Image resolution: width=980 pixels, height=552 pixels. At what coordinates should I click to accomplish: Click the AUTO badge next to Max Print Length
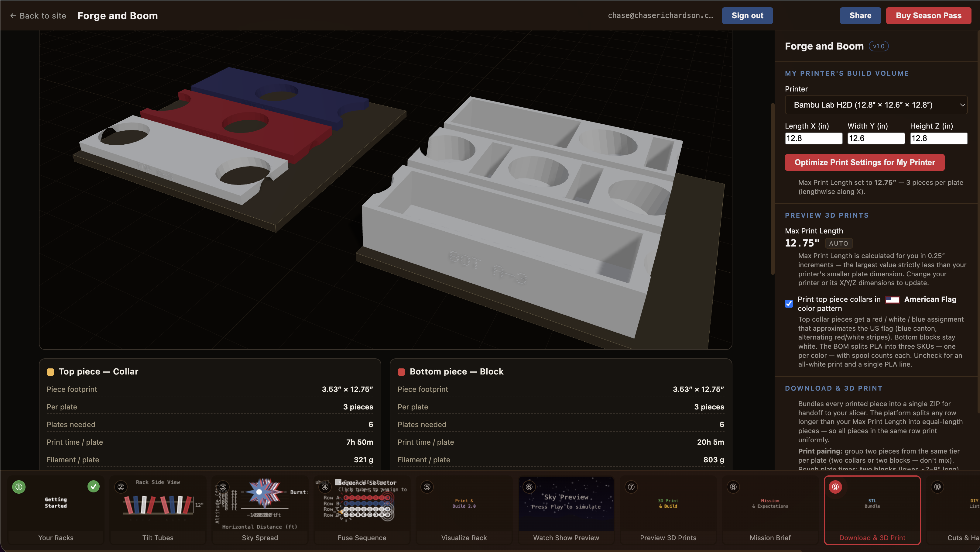838,243
